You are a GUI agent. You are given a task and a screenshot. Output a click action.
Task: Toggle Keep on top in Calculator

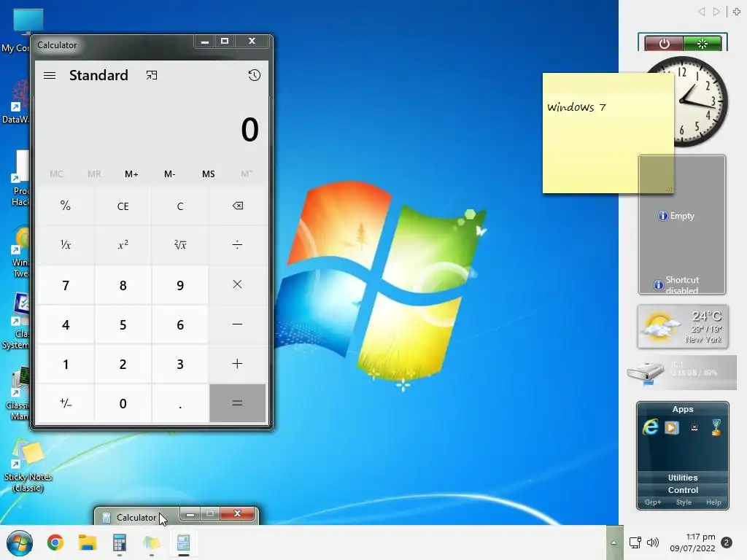(152, 75)
